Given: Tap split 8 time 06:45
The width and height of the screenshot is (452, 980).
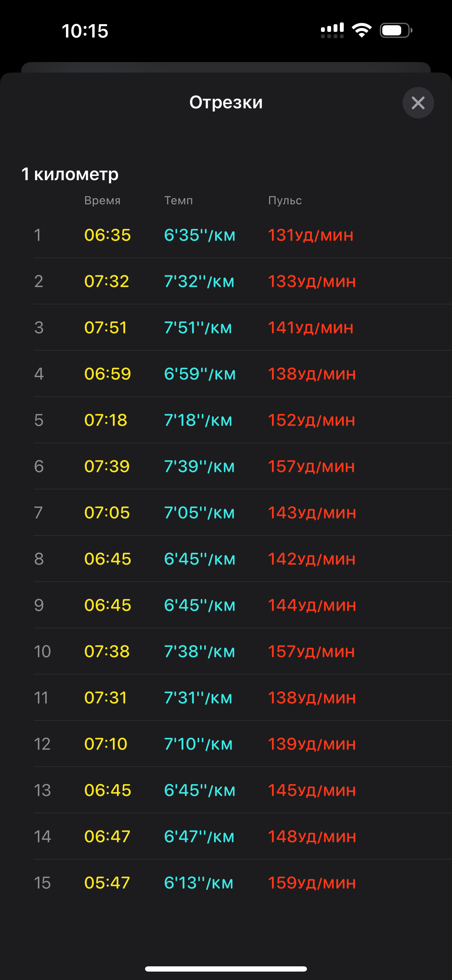Looking at the screenshot, I should pyautogui.click(x=108, y=559).
